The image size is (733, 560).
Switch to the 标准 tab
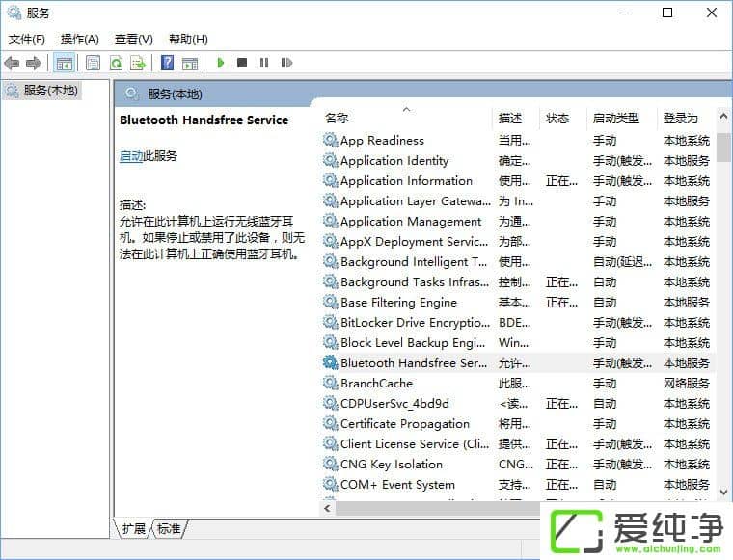point(169,528)
